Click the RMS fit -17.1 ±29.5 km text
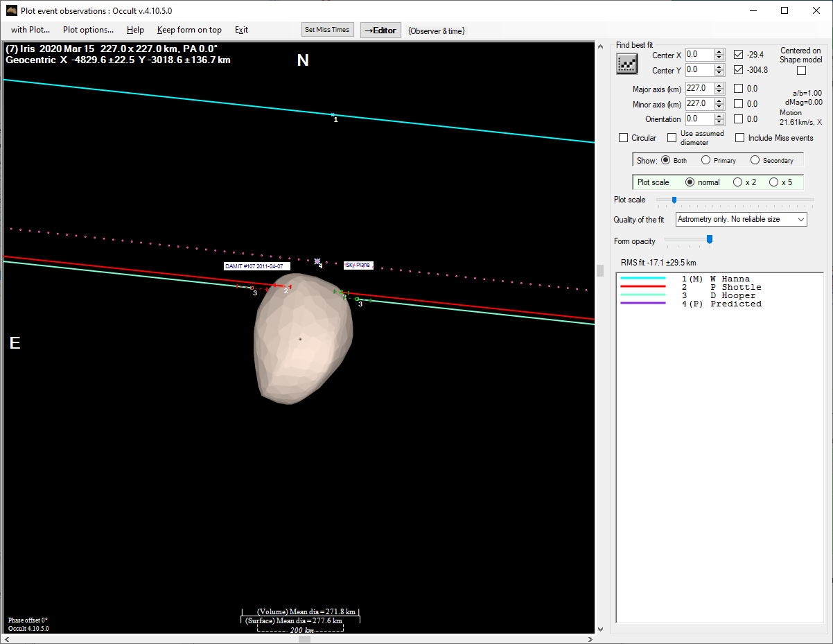This screenshot has width=833, height=644. pos(658,263)
